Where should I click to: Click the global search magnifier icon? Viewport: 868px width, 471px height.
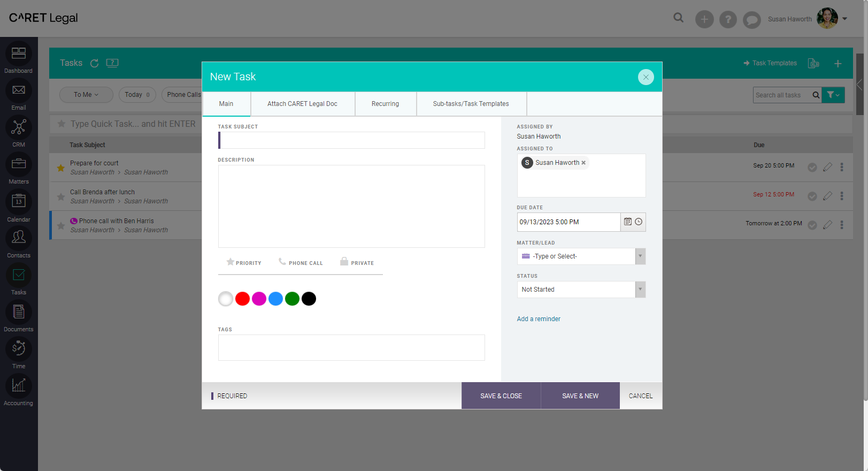(679, 18)
